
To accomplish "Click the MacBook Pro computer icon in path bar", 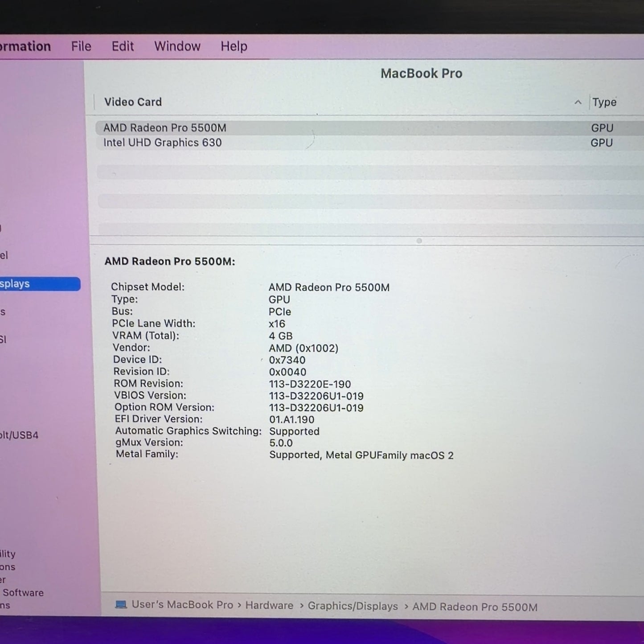I will tap(121, 605).
